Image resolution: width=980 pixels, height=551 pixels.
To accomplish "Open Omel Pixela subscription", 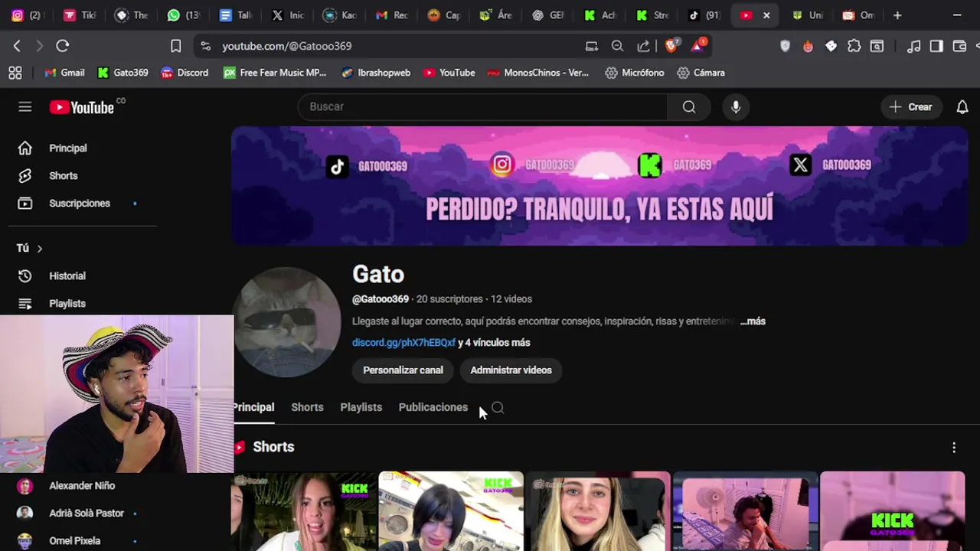I will point(75,541).
